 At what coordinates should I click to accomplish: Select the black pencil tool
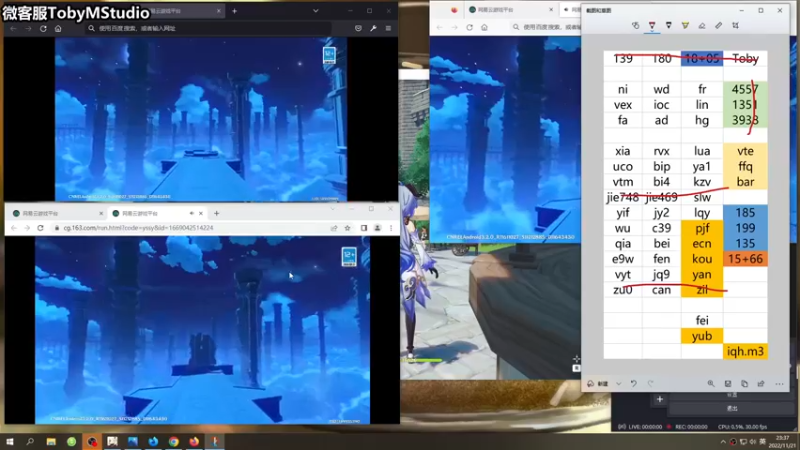pos(668,25)
